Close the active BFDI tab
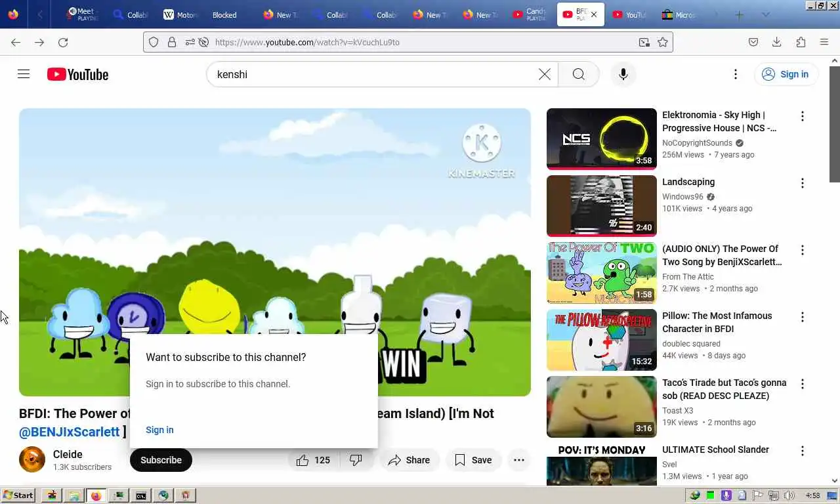The height and width of the screenshot is (504, 840). pyautogui.click(x=594, y=14)
